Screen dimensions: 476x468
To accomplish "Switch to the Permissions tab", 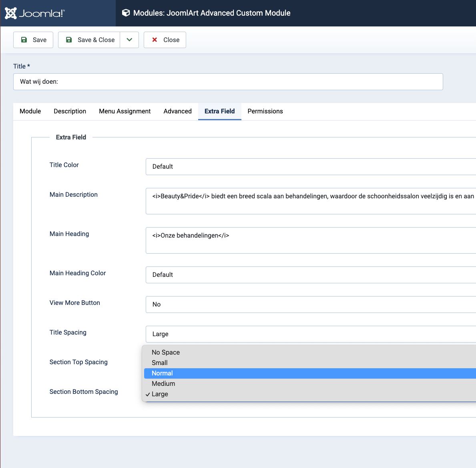I will tap(265, 111).
